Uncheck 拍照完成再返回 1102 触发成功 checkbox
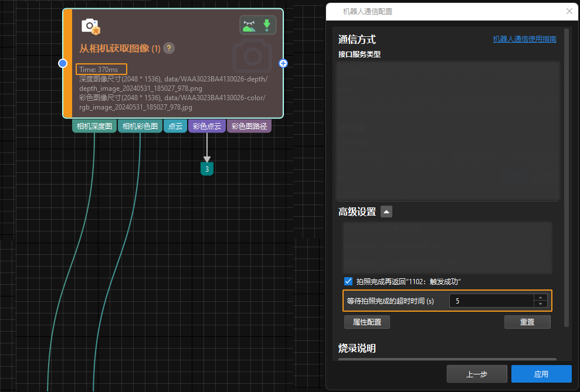This screenshot has width=580, height=392. (348, 282)
